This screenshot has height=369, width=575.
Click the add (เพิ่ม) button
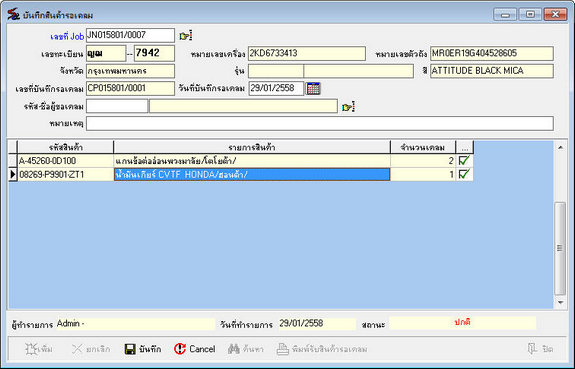39,349
